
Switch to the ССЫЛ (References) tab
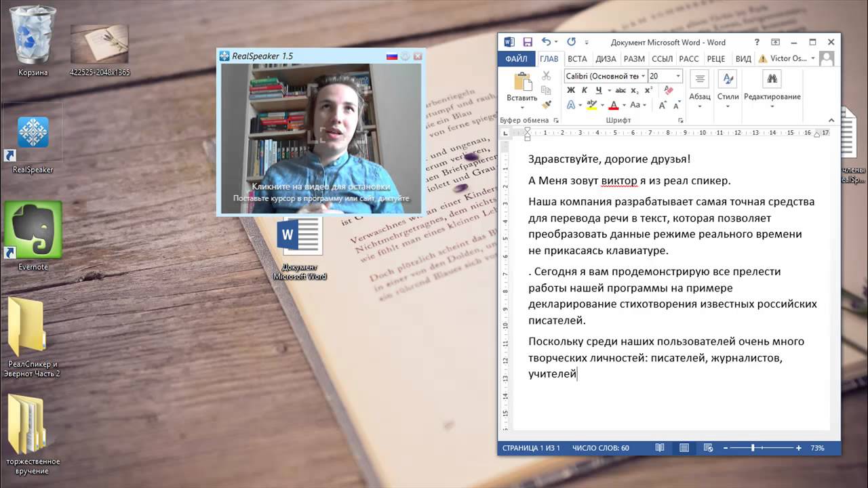[x=661, y=59]
